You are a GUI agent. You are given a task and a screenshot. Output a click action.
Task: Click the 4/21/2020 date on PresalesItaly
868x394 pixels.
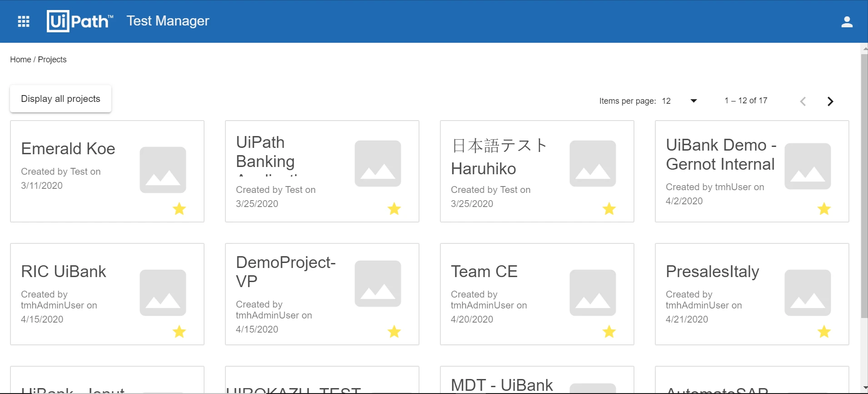pos(687,319)
